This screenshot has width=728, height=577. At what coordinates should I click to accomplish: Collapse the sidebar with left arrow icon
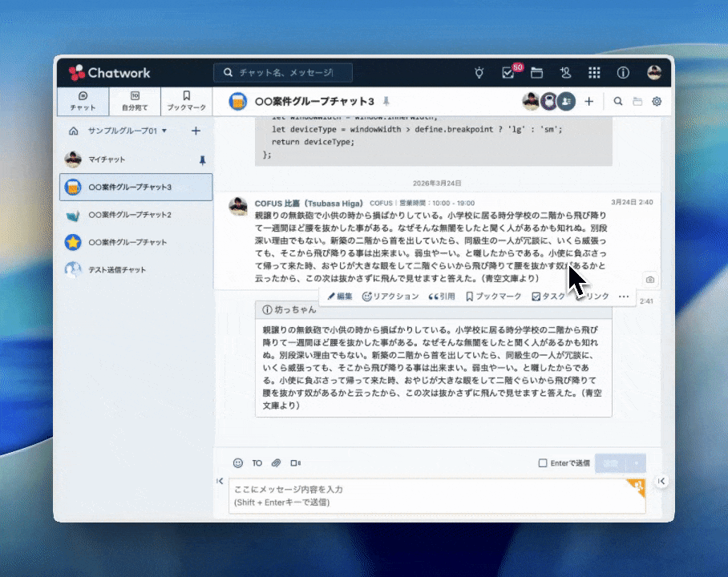220,481
